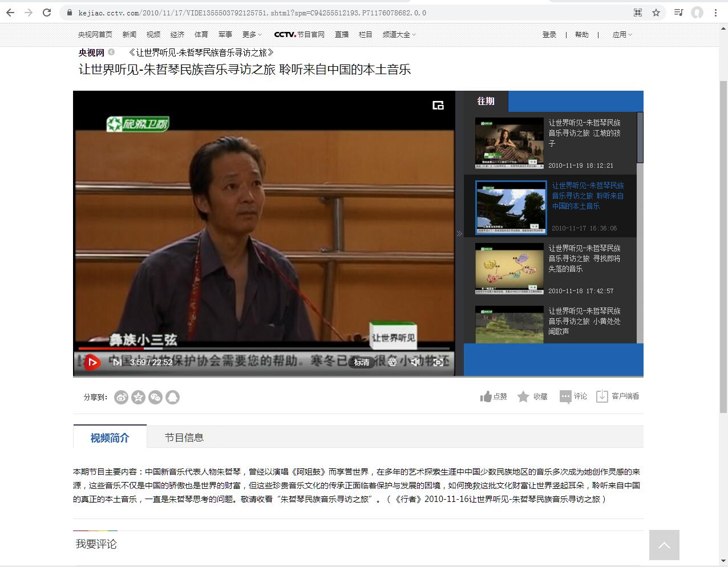728x567 pixels.
Task: Switch to the 节目信息 tab
Action: coord(184,438)
